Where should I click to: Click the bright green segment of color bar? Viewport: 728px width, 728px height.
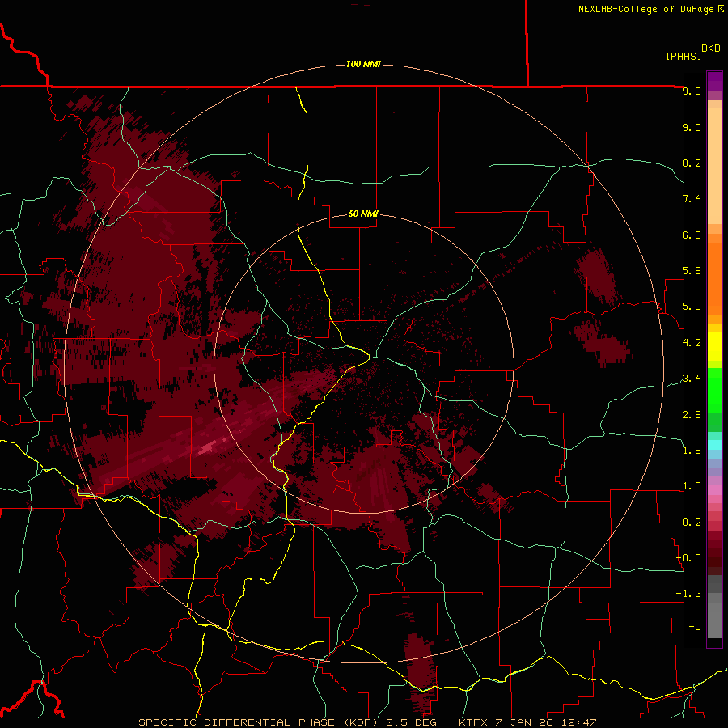click(714, 390)
